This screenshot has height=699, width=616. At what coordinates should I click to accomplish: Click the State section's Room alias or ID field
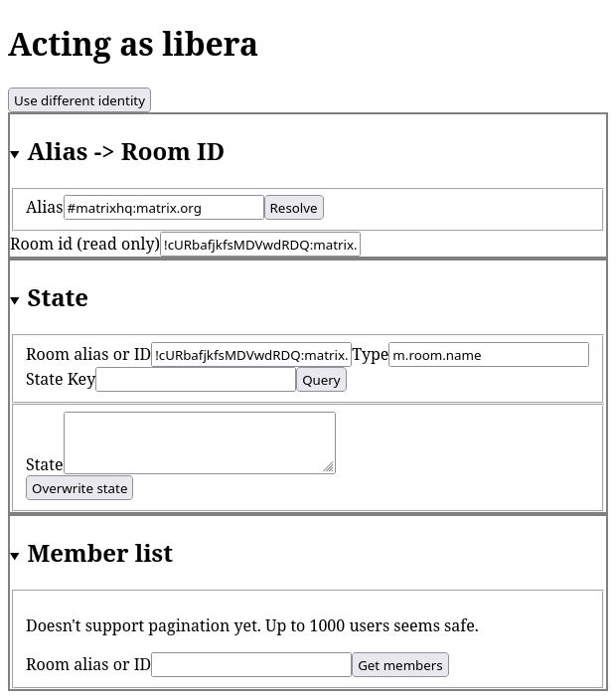pyautogui.click(x=250, y=355)
